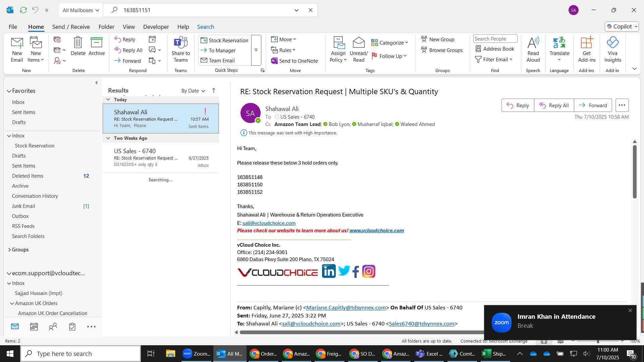Switch to the View tab

(129, 27)
